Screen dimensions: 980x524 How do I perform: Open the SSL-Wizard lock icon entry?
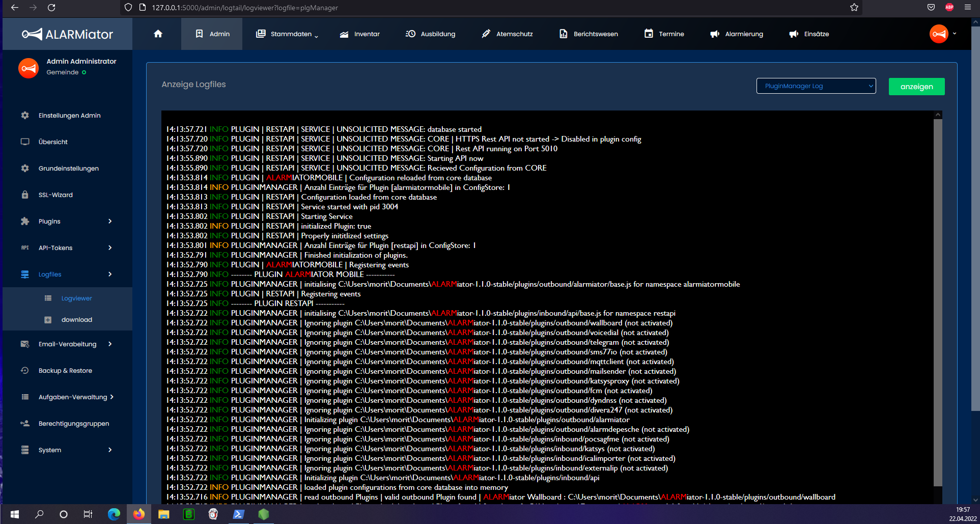(x=25, y=195)
